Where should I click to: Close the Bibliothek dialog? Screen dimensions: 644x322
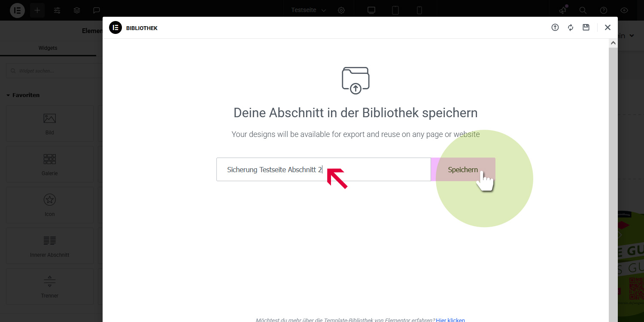(608, 27)
